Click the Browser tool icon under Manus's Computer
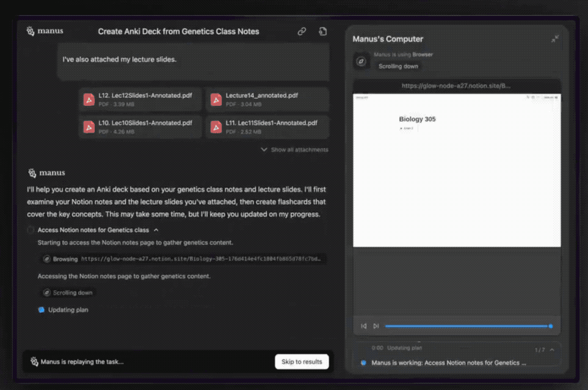Screen dimensions: 588x390 pos(361,61)
